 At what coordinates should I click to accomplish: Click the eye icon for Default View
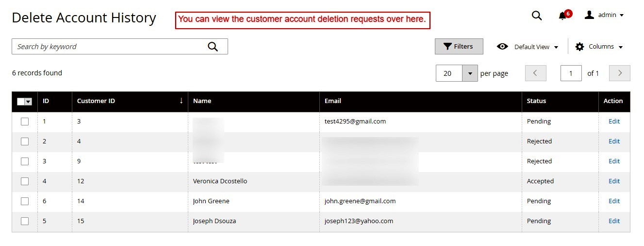click(x=502, y=47)
